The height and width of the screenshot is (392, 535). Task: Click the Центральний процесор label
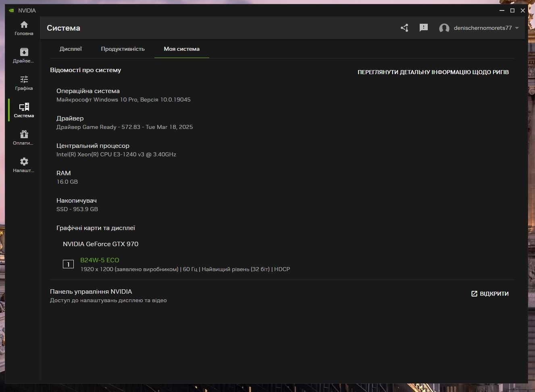pos(93,146)
